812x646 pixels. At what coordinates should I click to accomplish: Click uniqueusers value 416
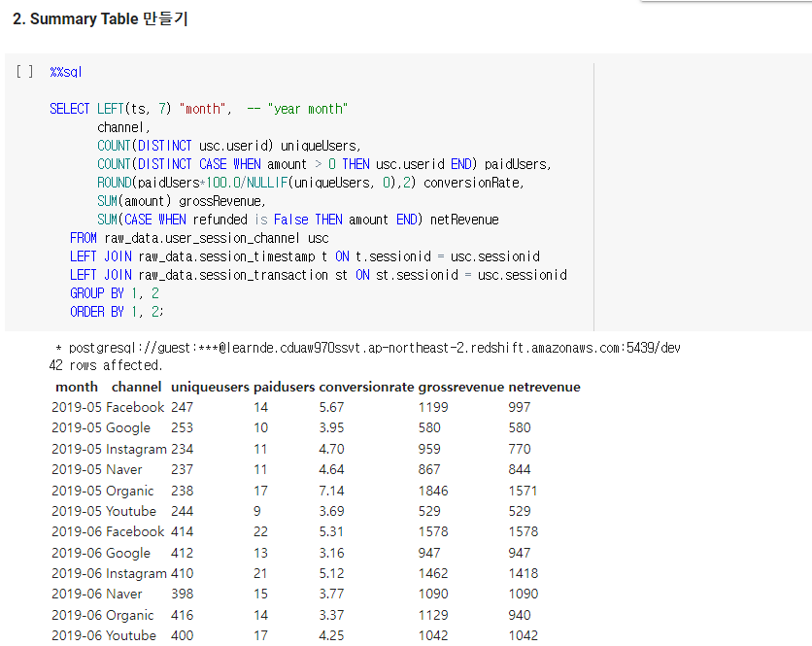(x=183, y=615)
